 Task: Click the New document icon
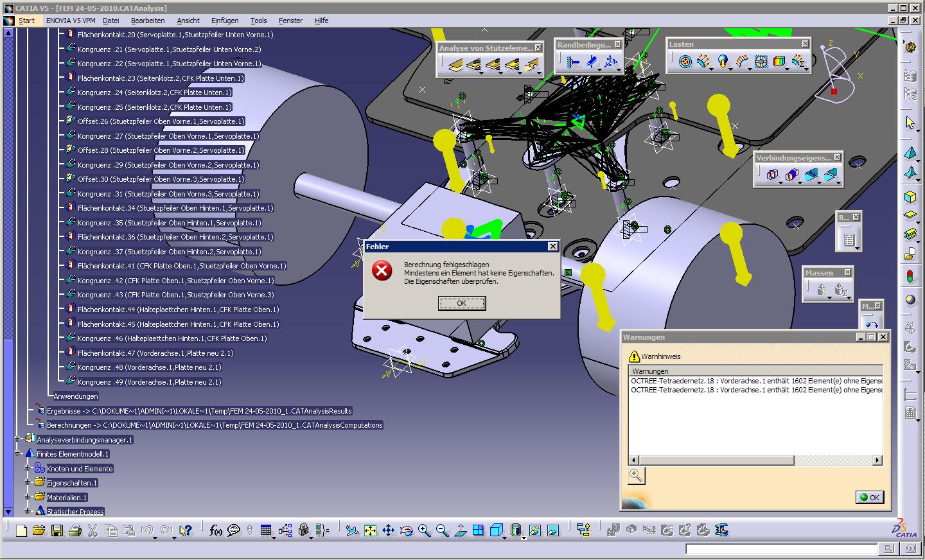[x=21, y=530]
